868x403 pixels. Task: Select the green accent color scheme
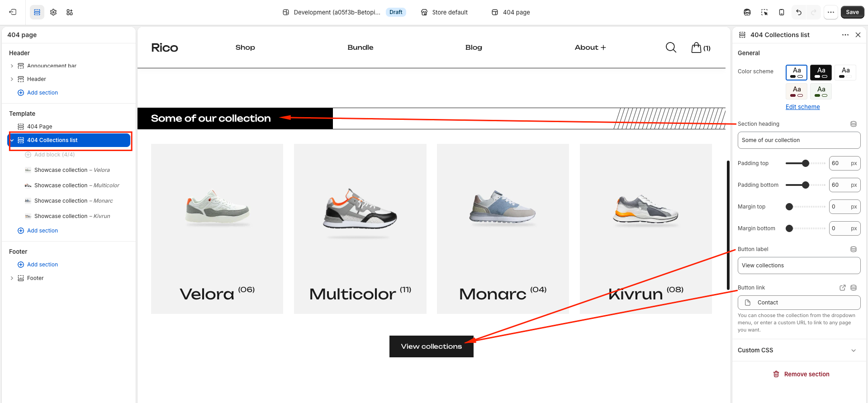point(821,91)
